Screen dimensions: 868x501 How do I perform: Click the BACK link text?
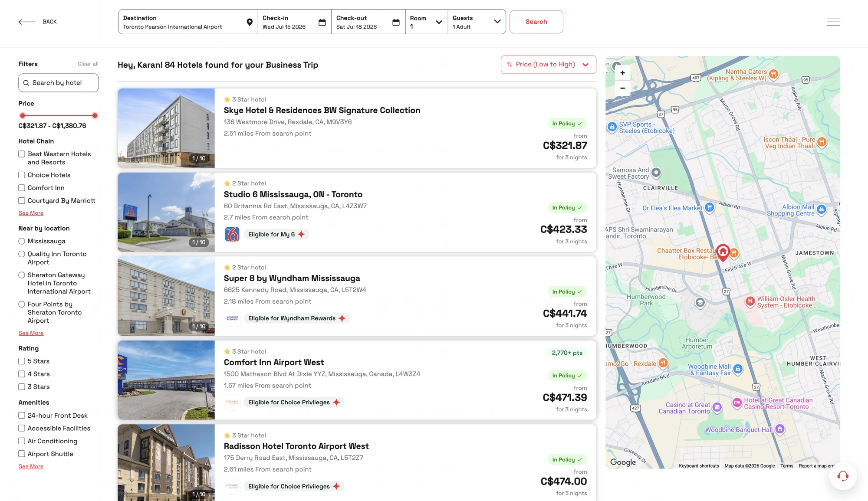pos(49,22)
